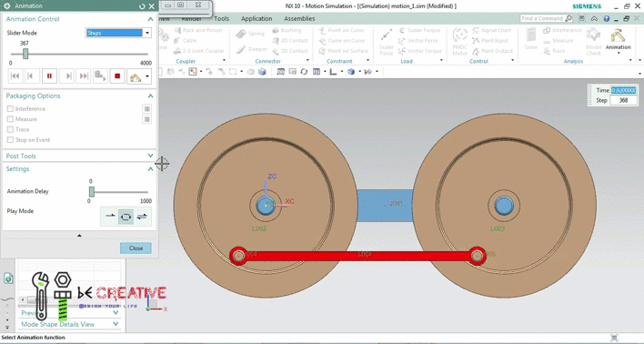Collapse the Animation Control section
644x344 pixels.
[x=150, y=19]
